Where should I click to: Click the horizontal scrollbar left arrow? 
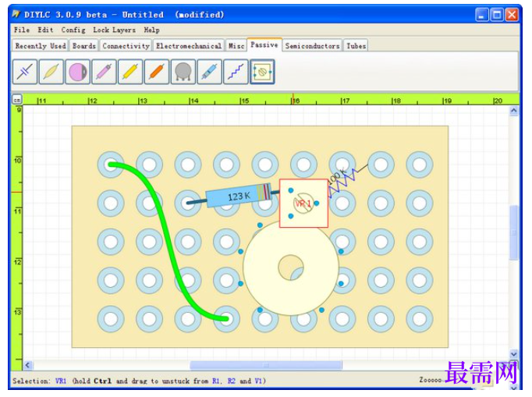click(28, 366)
